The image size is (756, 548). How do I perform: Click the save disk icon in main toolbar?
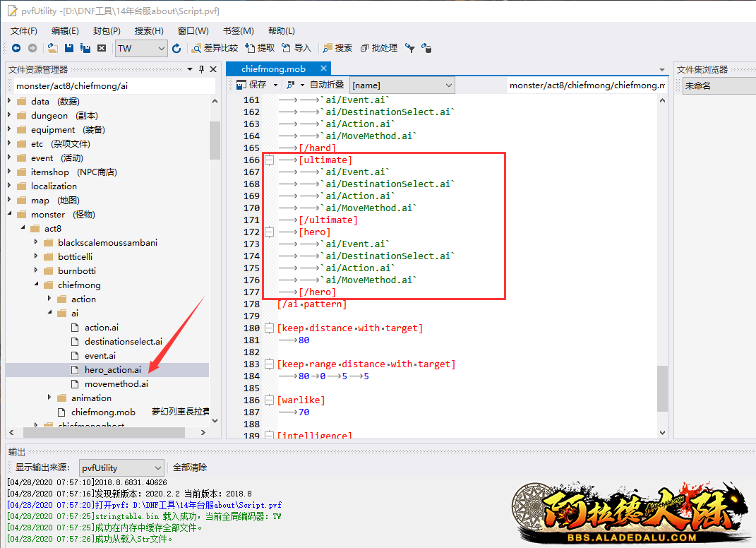(69, 48)
